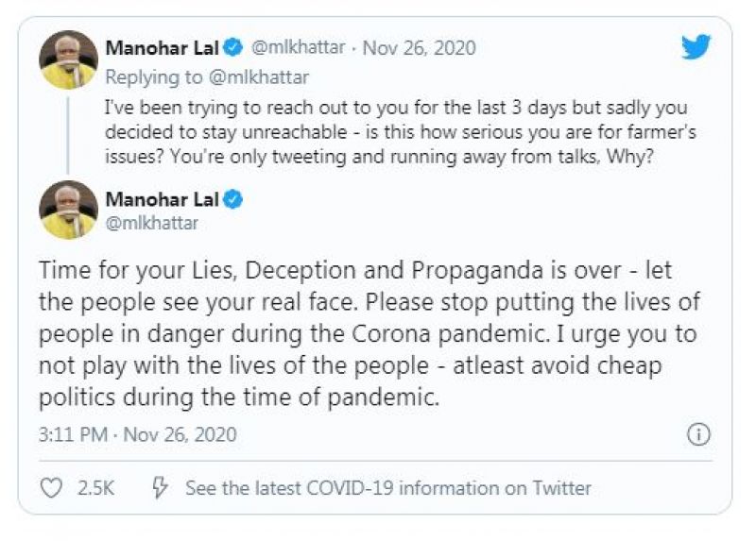Like the tweet with the heart icon
Viewport: 756px width, 541px height.
pyautogui.click(x=52, y=488)
